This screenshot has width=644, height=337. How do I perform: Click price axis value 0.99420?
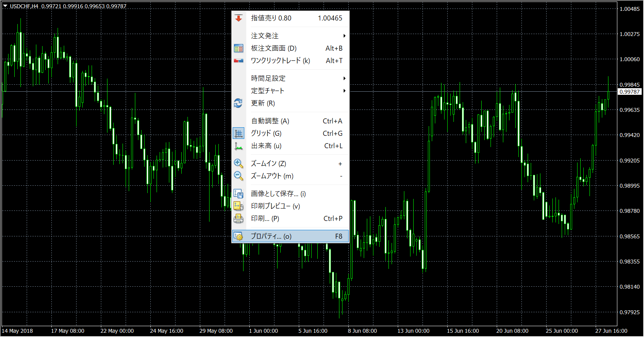pos(630,135)
